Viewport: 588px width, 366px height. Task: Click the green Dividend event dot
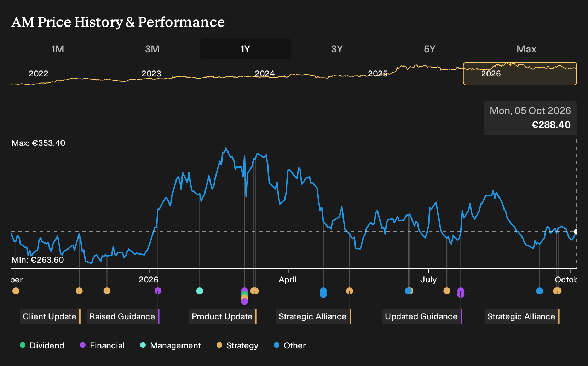(244, 294)
